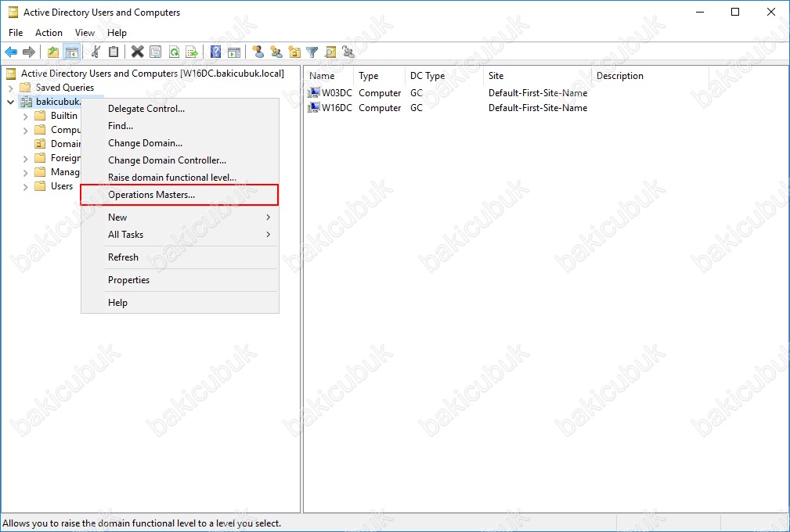Image resolution: width=790 pixels, height=532 pixels.
Task: Create new user with toolbar icon
Action: [258, 52]
